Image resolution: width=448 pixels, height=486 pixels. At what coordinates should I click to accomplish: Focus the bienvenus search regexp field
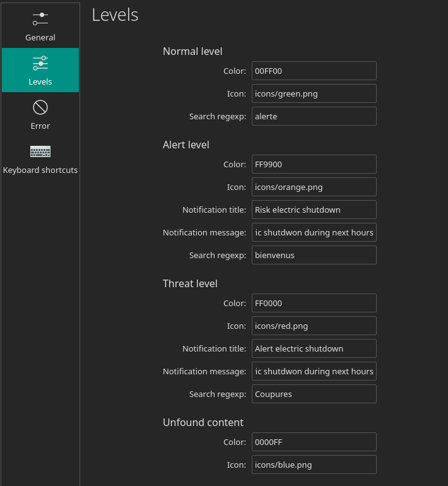(x=314, y=255)
